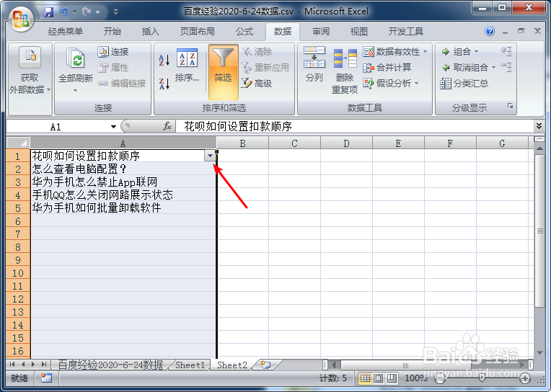
Task: Open What-If Analysis (假设分析)
Action: [x=391, y=84]
